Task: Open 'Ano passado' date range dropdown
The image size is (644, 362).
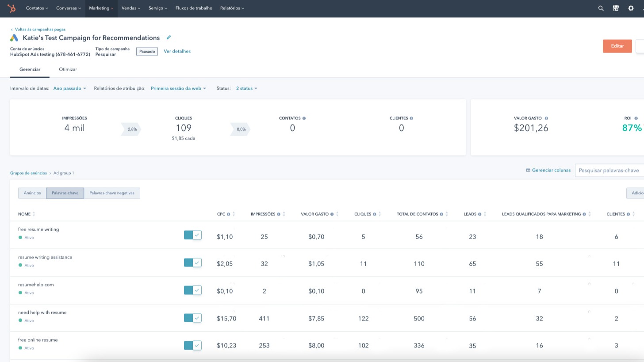Action: [x=70, y=88]
